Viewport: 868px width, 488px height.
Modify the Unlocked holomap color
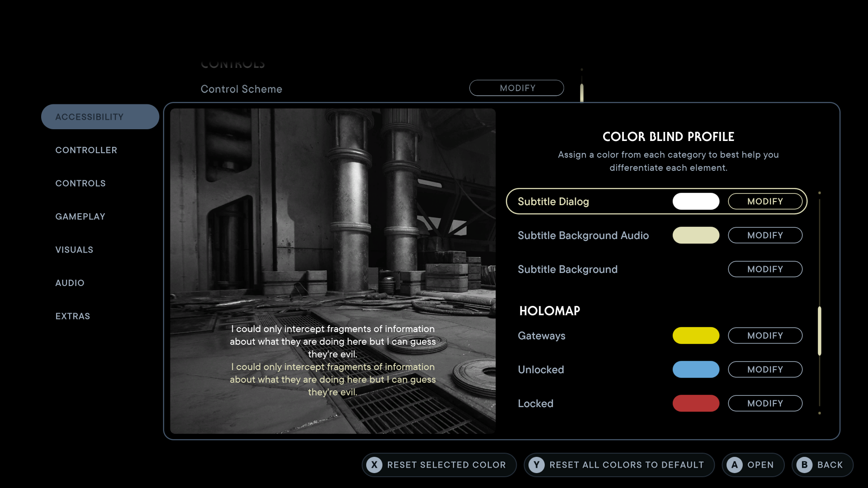[x=765, y=369]
